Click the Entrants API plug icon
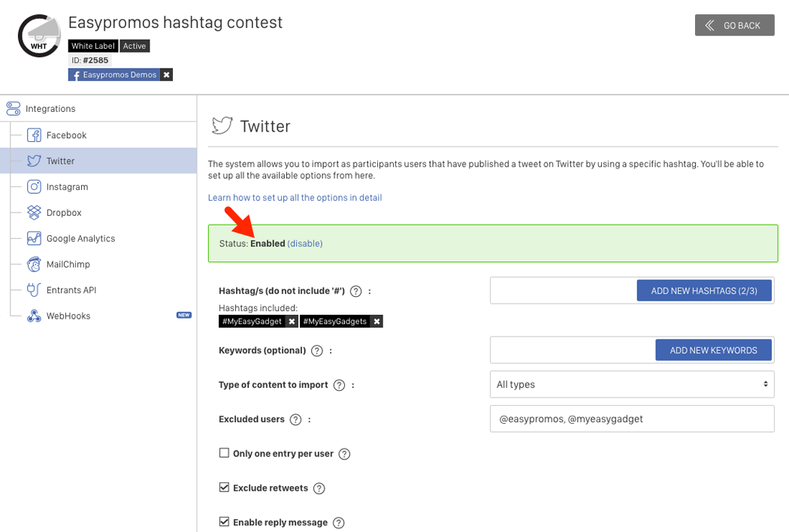 34,290
